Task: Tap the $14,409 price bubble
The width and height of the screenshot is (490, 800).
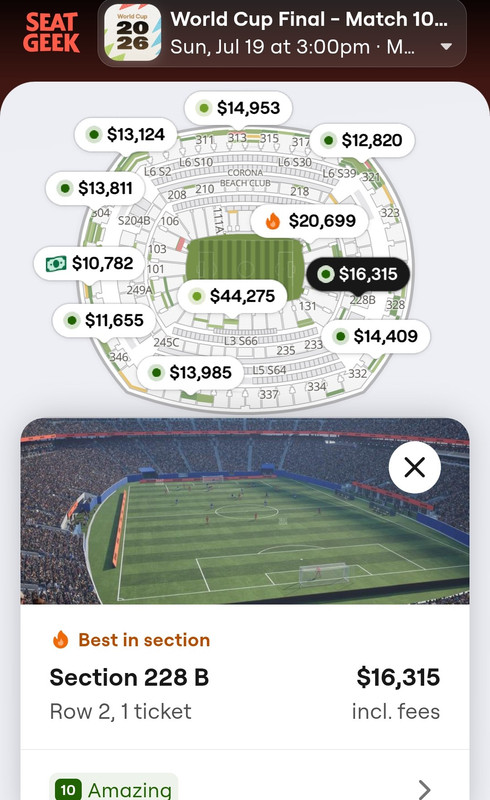Action: (x=375, y=336)
